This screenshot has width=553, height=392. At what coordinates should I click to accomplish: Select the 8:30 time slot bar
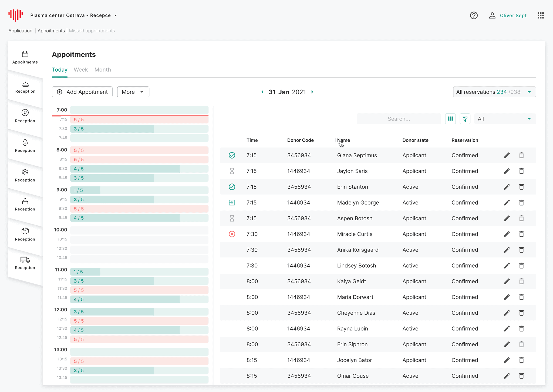[139, 169]
